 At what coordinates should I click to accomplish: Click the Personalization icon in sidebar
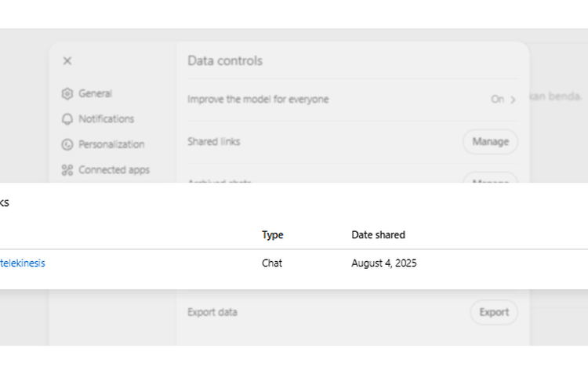67,144
